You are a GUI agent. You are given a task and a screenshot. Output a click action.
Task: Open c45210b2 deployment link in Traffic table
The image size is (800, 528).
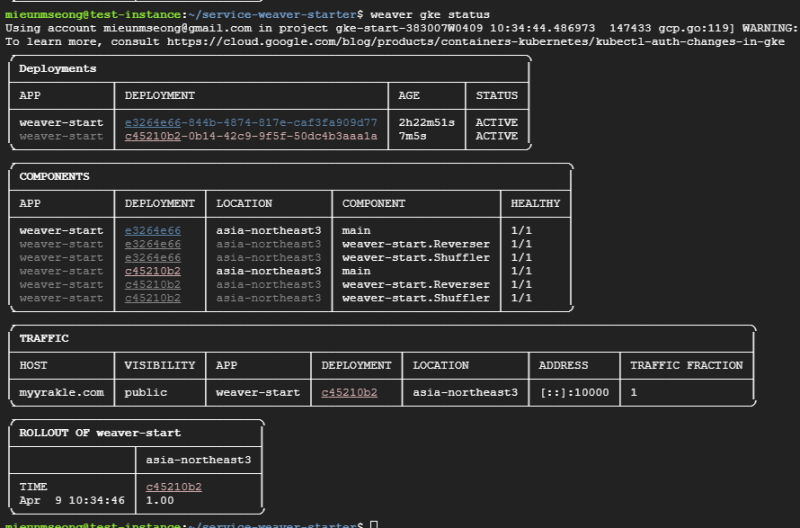[x=349, y=393]
